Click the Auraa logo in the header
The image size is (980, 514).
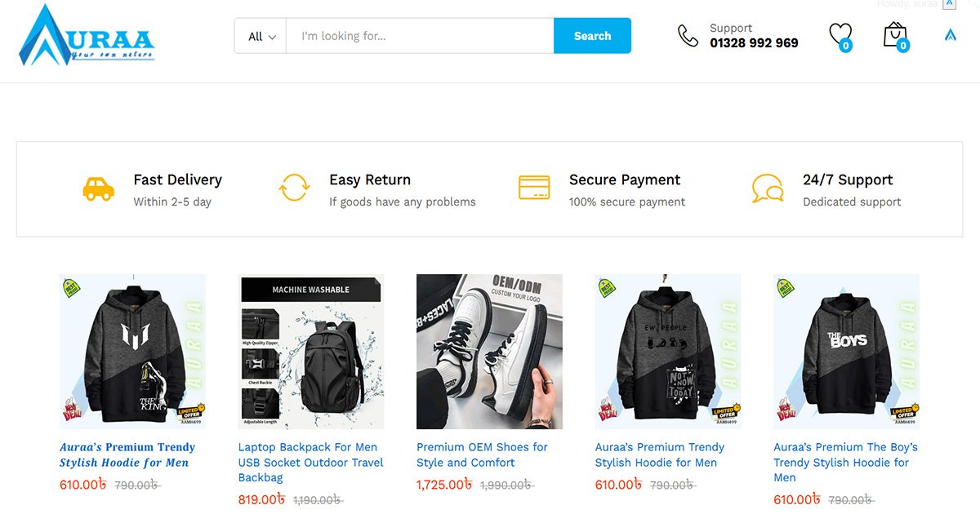(x=86, y=37)
